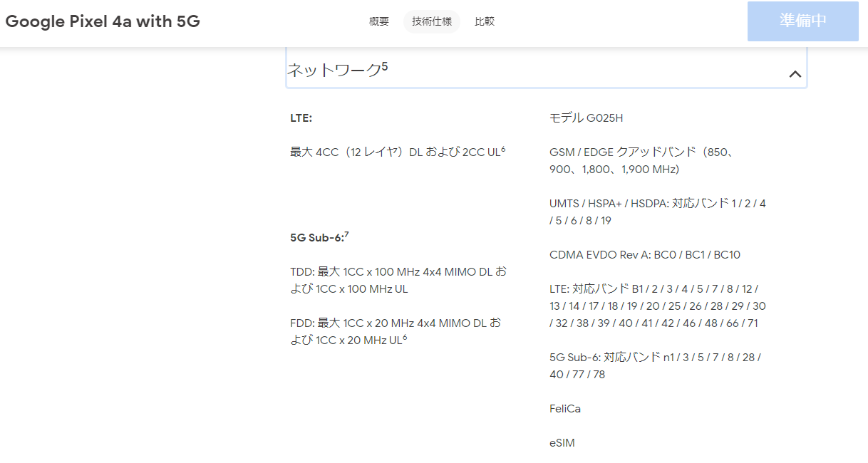Image resolution: width=868 pixels, height=463 pixels.
Task: Open the 概要 tab
Action: click(379, 21)
